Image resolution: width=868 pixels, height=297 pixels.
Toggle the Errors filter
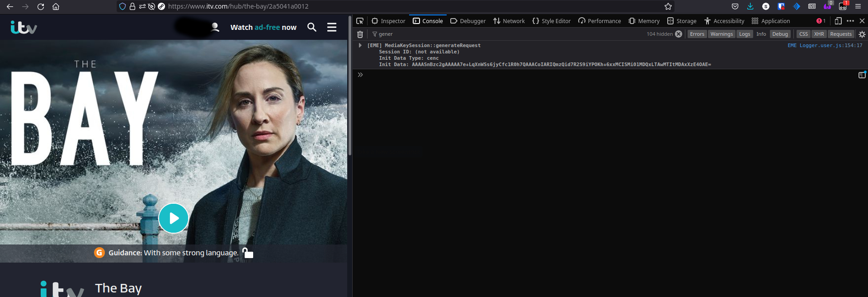tap(697, 34)
